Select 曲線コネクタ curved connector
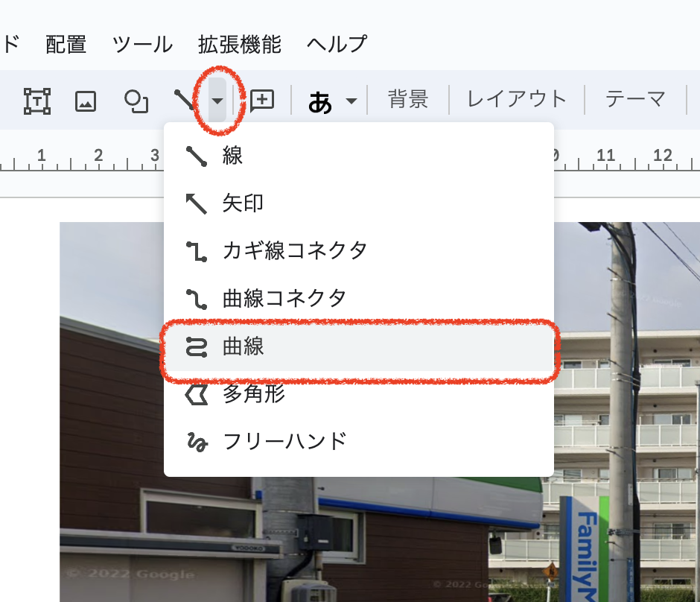The image size is (700, 602). click(284, 299)
